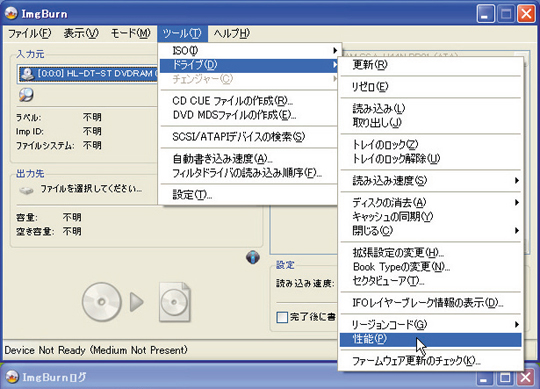Viewport: 540px width, 389px height.
Task: Open the ヘルプ(H) menu
Action: 231,33
